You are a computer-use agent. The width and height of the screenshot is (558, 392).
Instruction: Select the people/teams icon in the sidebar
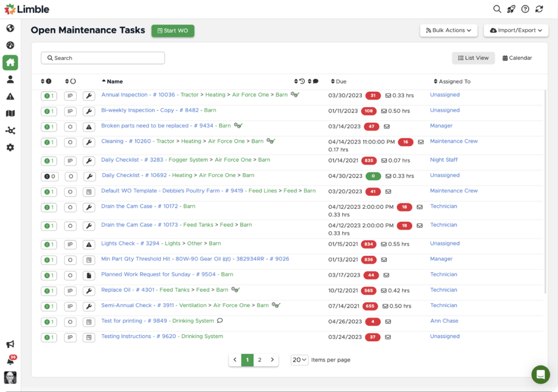[x=10, y=79]
